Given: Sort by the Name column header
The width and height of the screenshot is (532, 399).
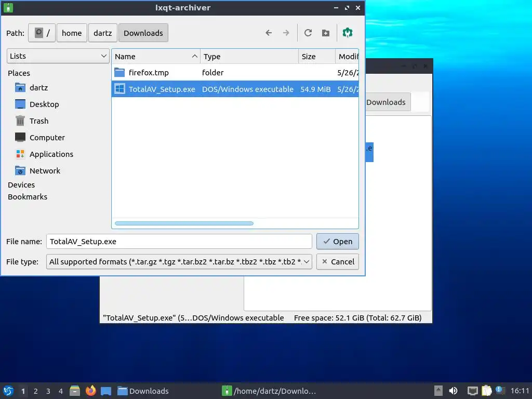Looking at the screenshot, I should coord(156,56).
